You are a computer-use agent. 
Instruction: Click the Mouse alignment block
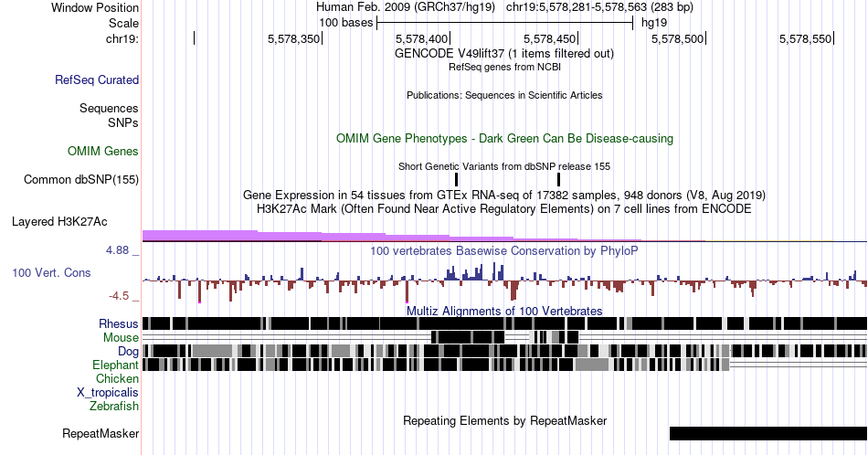(x=468, y=337)
